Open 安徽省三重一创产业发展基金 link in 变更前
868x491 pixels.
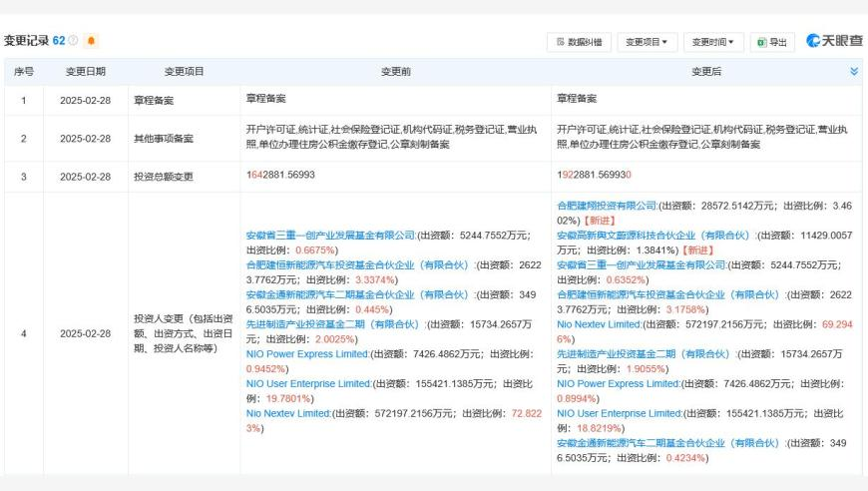pos(331,236)
